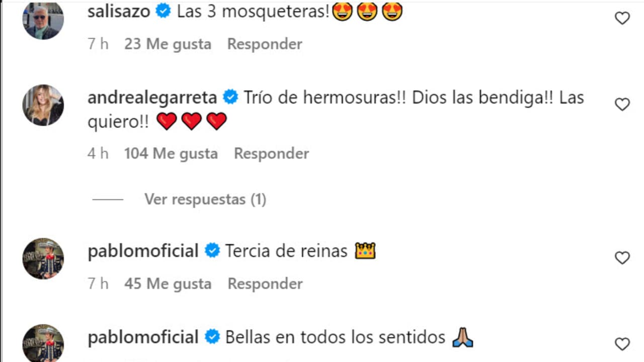Open pablomoficial's profile via username
Viewport: 644px width, 362px height.
[x=143, y=250]
